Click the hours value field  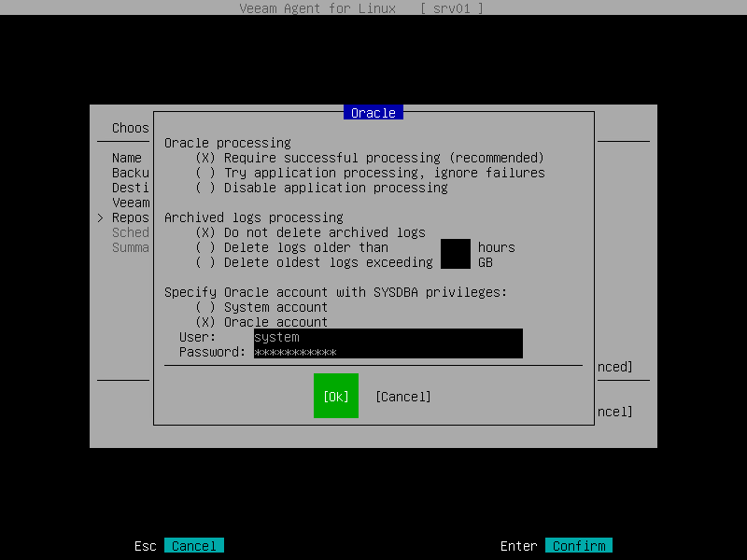[456, 246]
